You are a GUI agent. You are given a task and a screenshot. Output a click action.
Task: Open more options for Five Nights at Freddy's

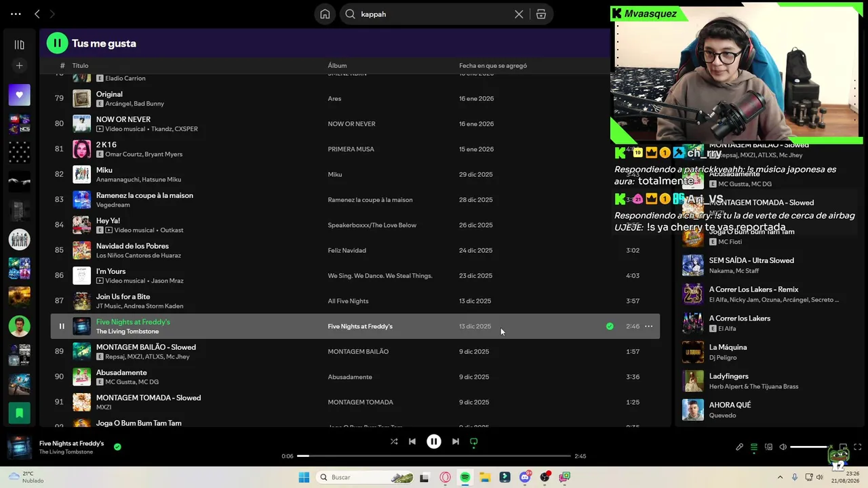649,326
